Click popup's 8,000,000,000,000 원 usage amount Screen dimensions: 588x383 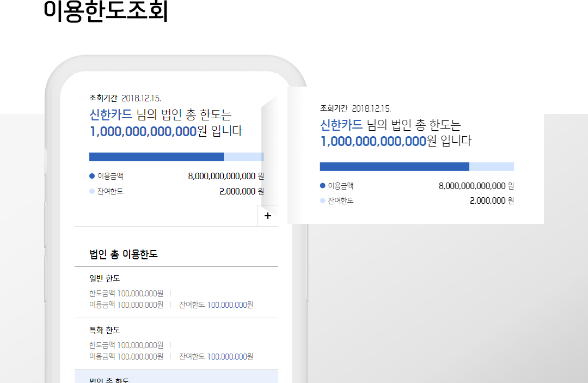[476, 186]
